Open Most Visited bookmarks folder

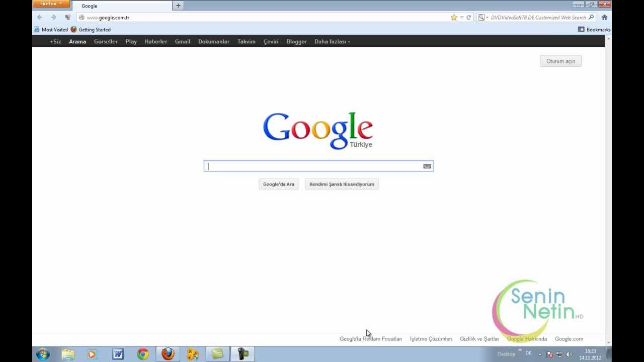pos(51,30)
